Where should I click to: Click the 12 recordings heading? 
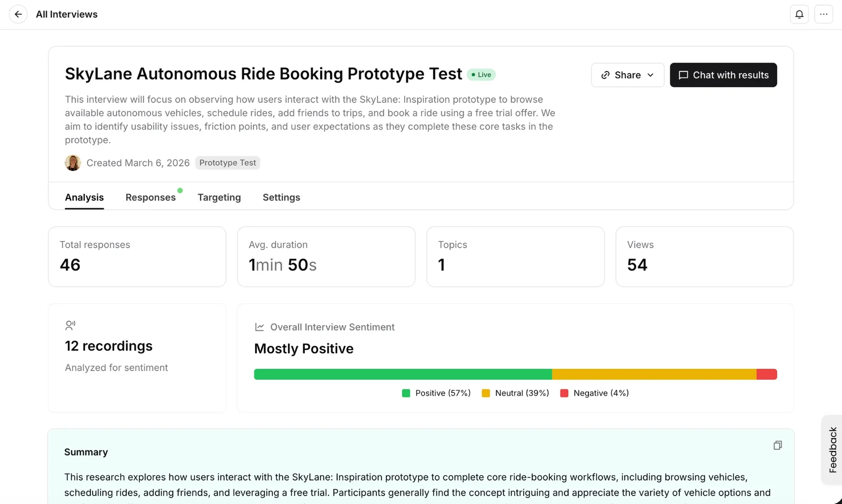[108, 346]
